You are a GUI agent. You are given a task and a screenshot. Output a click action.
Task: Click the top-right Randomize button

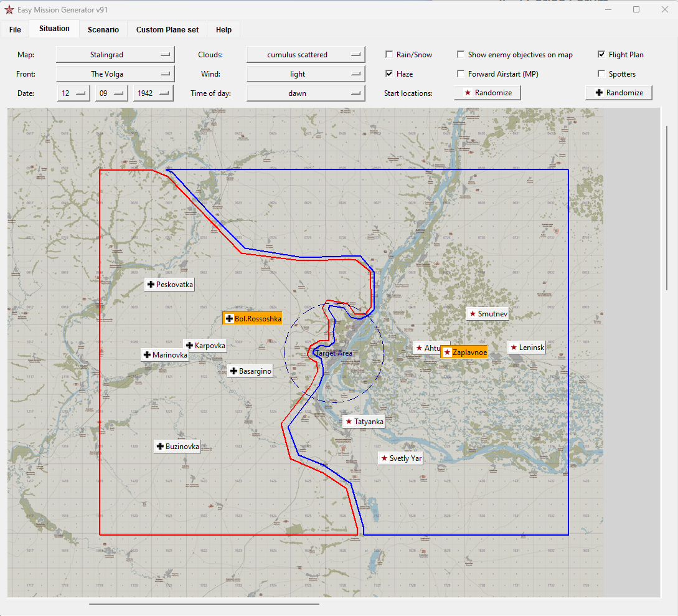tap(619, 92)
